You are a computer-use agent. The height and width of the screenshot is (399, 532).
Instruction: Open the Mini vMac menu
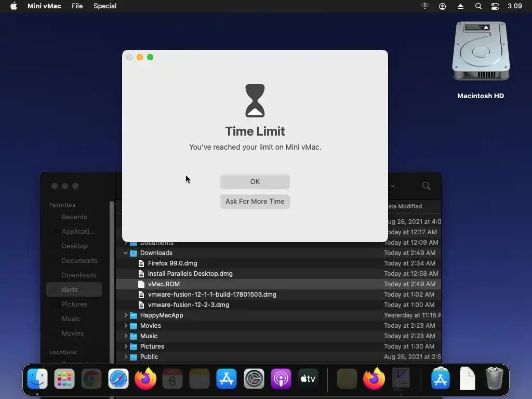(44, 6)
